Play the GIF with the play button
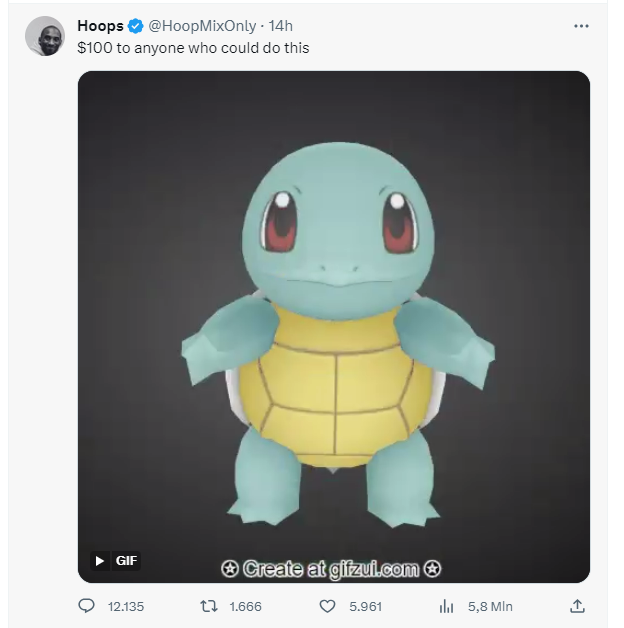The image size is (624, 628). [100, 561]
